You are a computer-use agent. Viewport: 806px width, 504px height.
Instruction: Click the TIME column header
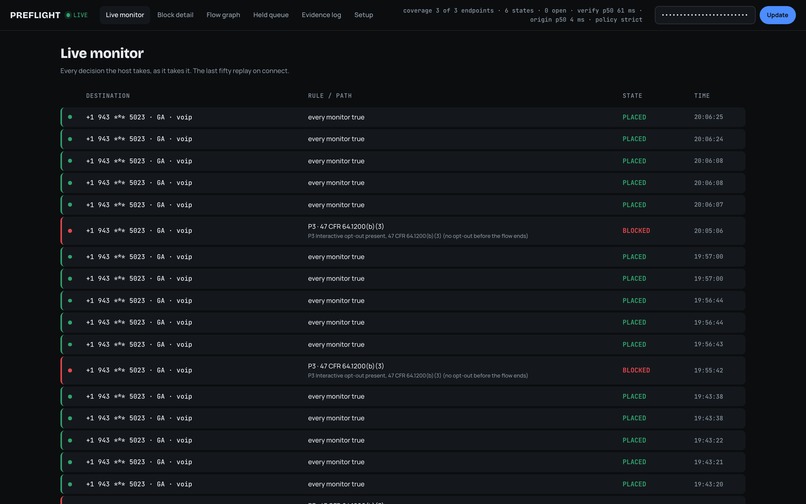point(702,96)
